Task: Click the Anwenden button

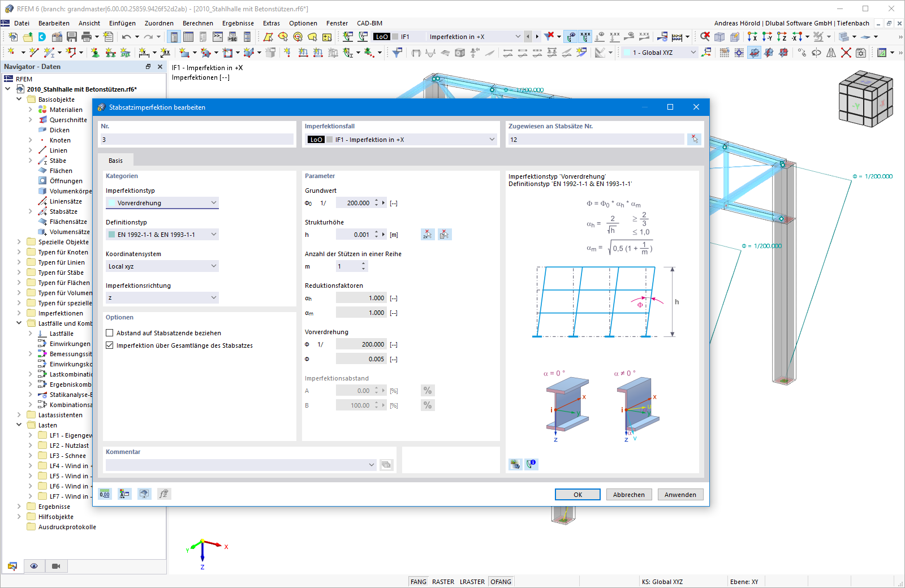Action: point(680,494)
